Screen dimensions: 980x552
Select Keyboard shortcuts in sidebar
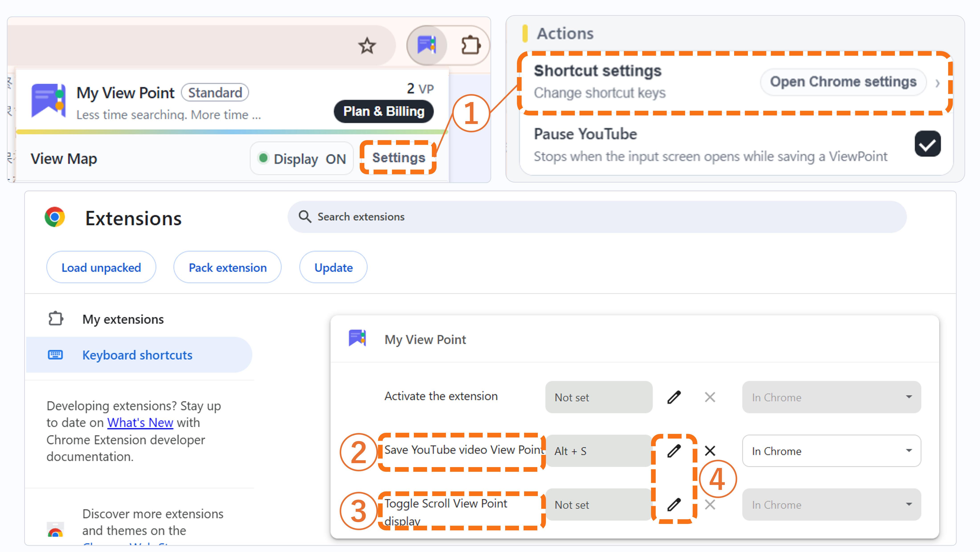point(139,355)
